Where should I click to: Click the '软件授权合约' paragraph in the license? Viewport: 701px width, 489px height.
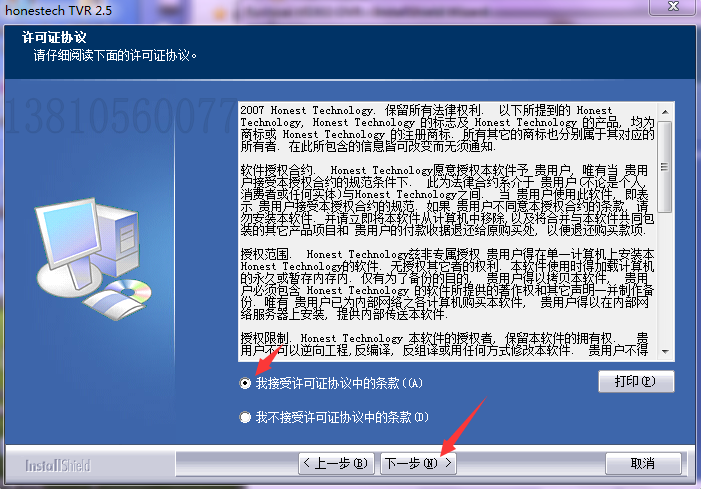pyautogui.click(x=447, y=200)
